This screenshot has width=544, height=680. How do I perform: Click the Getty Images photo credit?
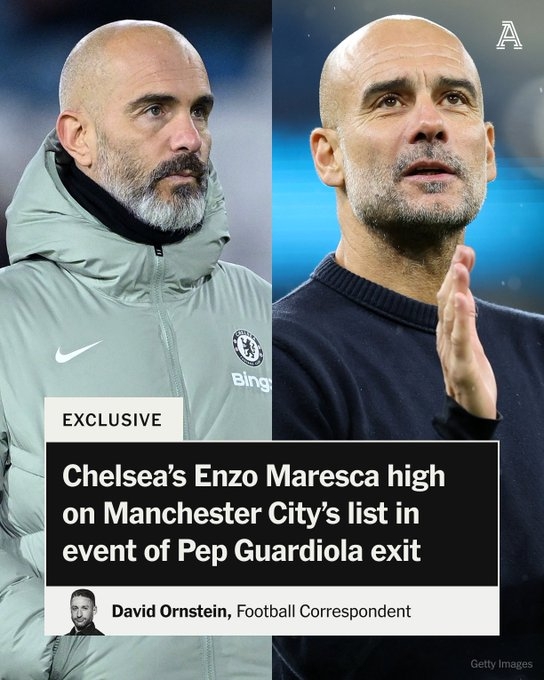tap(501, 664)
